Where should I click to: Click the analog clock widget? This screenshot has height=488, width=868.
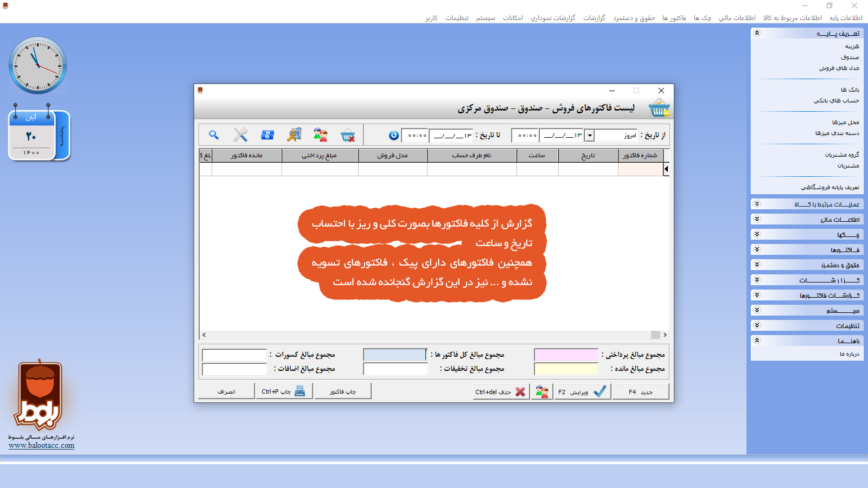click(38, 66)
